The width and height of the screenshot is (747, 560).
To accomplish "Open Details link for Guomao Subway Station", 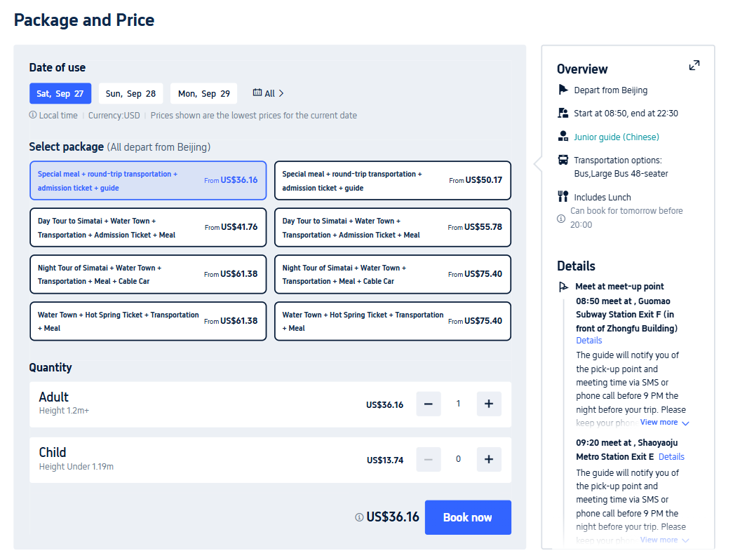I will point(588,341).
